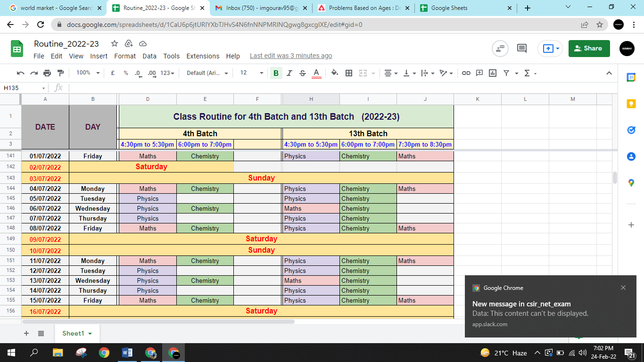Decrease decimal places
Image resolution: width=644 pixels, height=362 pixels.
tap(138, 73)
